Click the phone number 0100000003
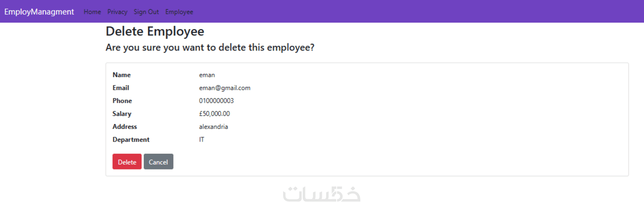Image resolution: width=644 pixels, height=206 pixels. click(216, 101)
